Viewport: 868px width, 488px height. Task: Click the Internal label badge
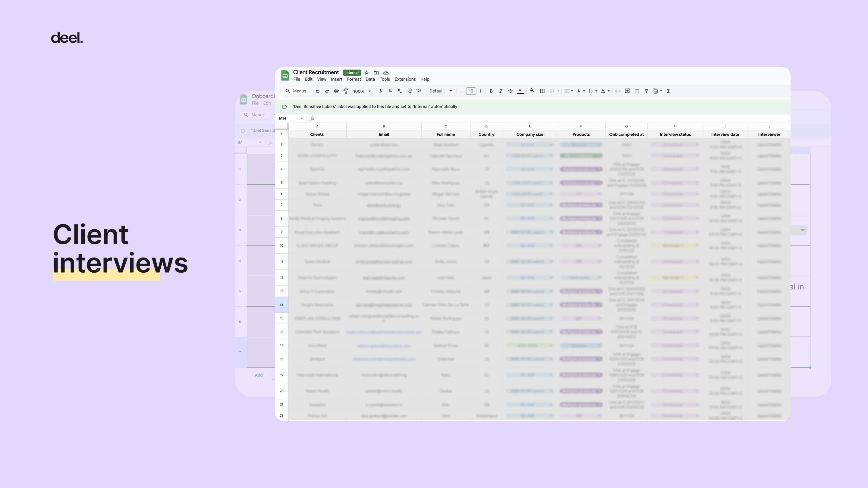point(352,72)
